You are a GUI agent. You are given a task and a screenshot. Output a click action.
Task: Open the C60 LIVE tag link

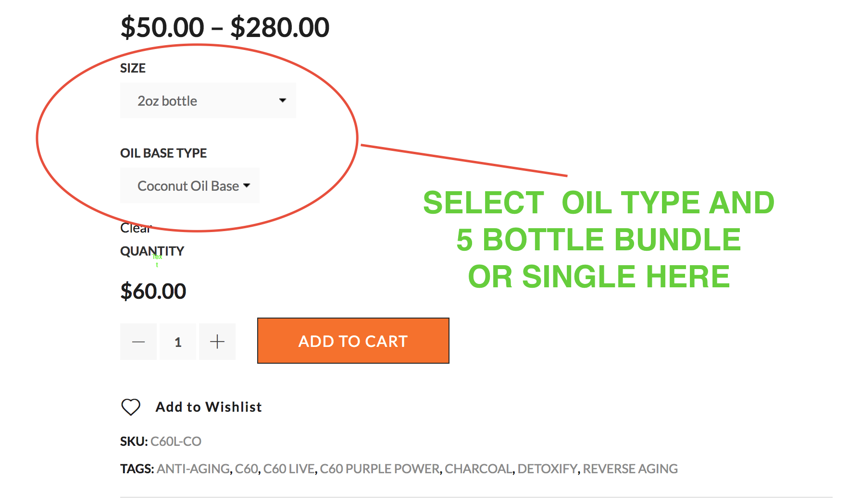click(x=289, y=468)
